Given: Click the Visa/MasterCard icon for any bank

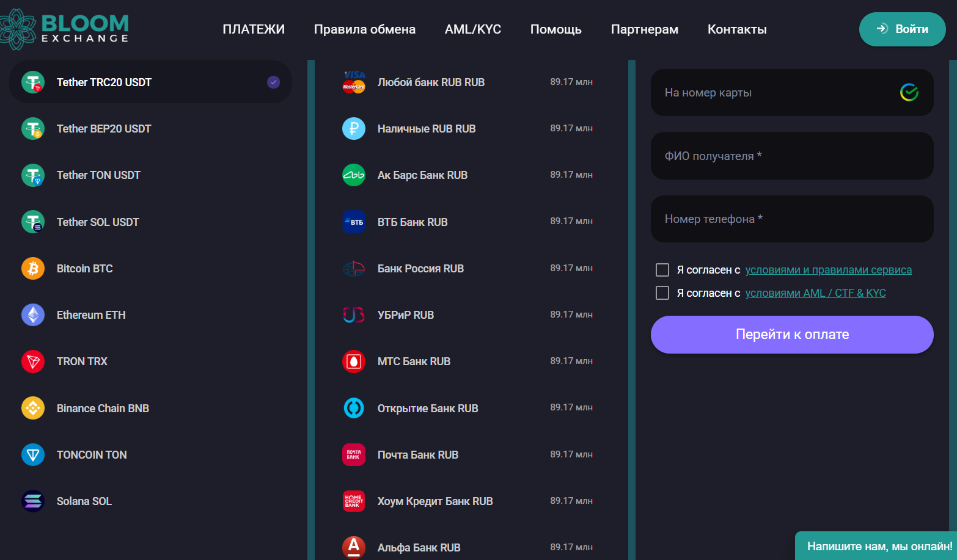Looking at the screenshot, I should click(354, 82).
